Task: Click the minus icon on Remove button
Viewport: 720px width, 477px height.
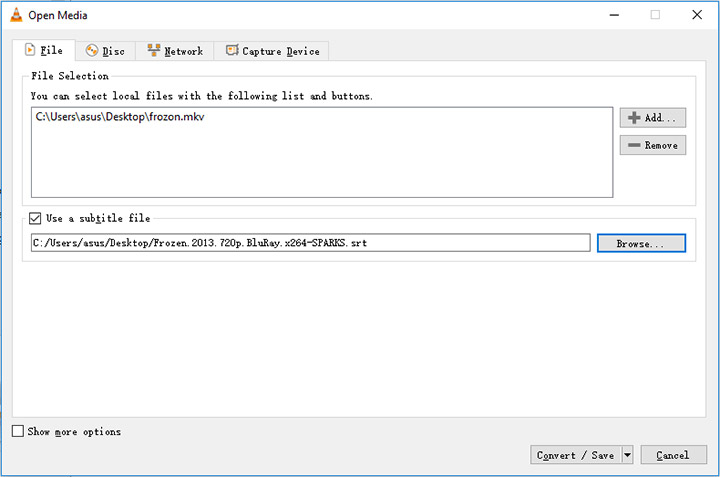Action: click(633, 146)
